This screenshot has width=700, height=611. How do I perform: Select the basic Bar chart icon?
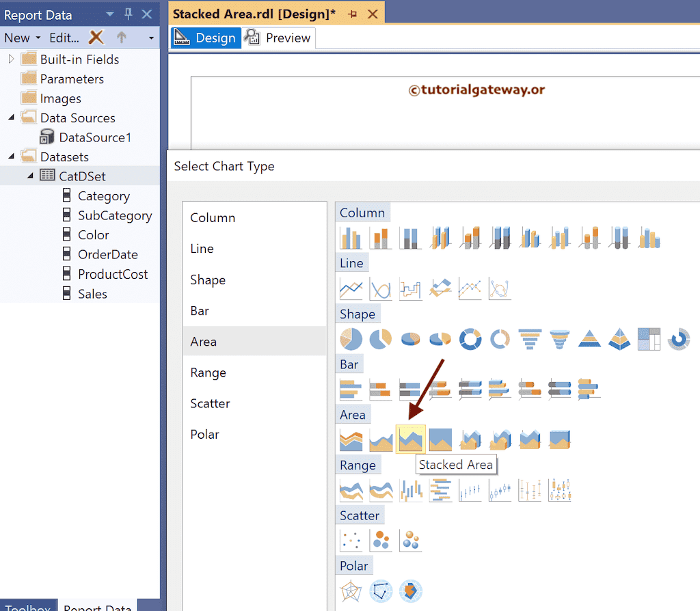351,389
